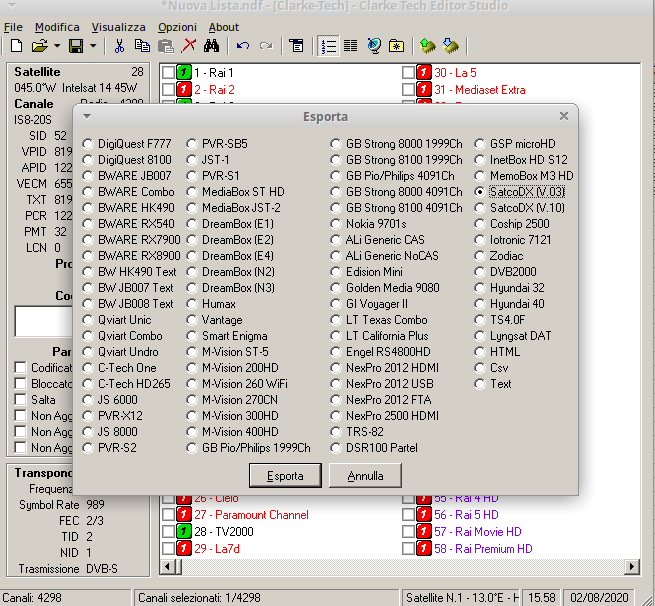The height and width of the screenshot is (606, 655).
Task: Click the Paste clipboard icon
Action: [166, 46]
